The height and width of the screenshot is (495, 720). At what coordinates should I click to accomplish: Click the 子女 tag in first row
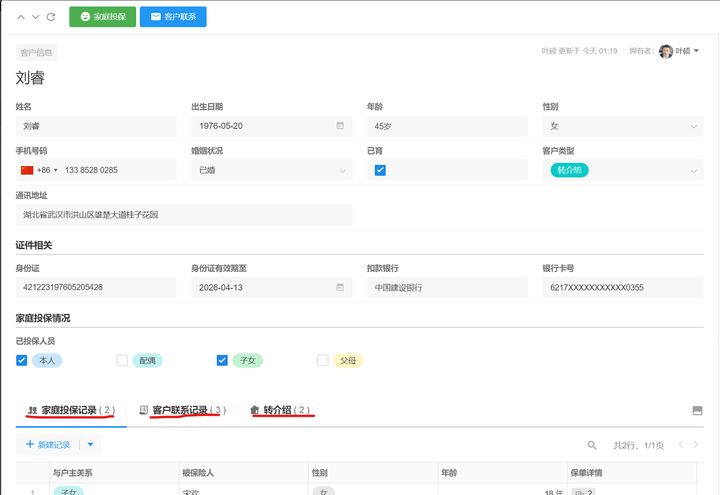pyautogui.click(x=68, y=491)
